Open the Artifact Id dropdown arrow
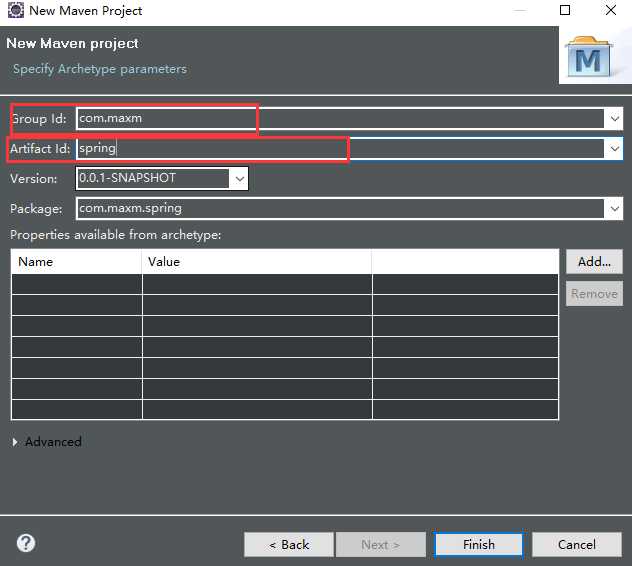This screenshot has width=632, height=566. (614, 149)
